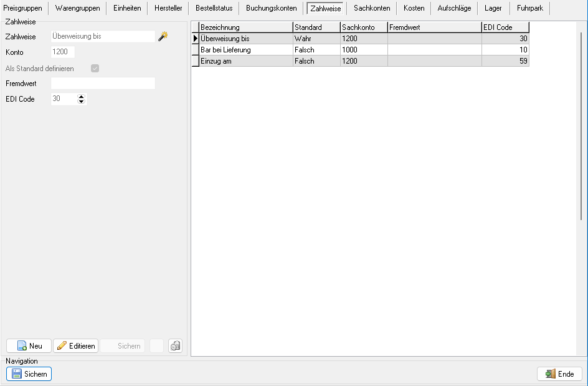Select the Bar bei Lieferung row

(245, 50)
